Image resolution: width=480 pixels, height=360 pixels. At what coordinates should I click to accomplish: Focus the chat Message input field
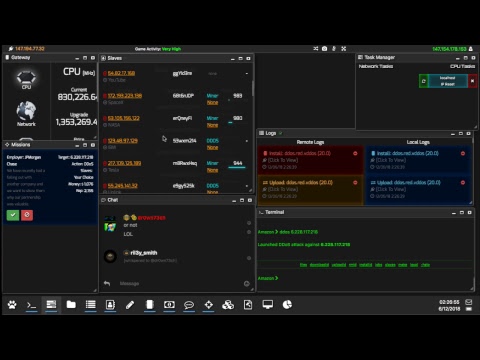[180, 283]
